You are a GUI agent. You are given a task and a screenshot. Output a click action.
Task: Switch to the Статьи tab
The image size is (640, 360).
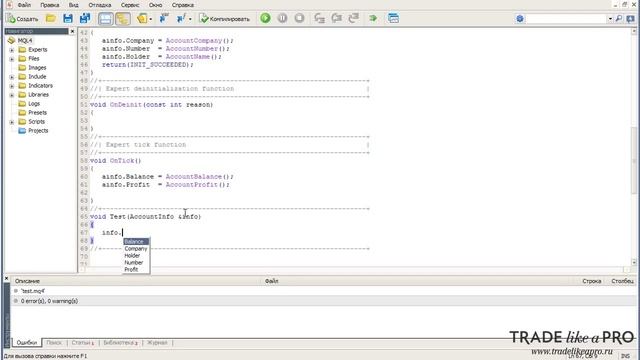[x=82, y=342]
